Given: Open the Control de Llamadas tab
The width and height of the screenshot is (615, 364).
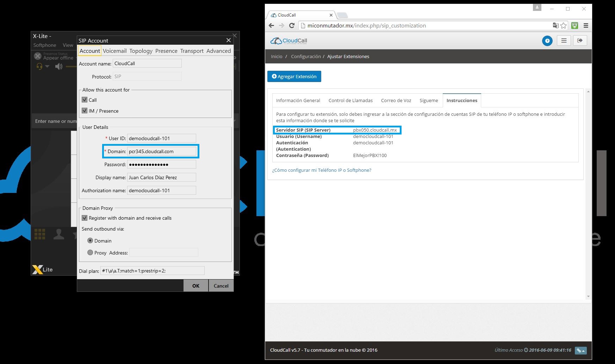Looking at the screenshot, I should click(350, 100).
